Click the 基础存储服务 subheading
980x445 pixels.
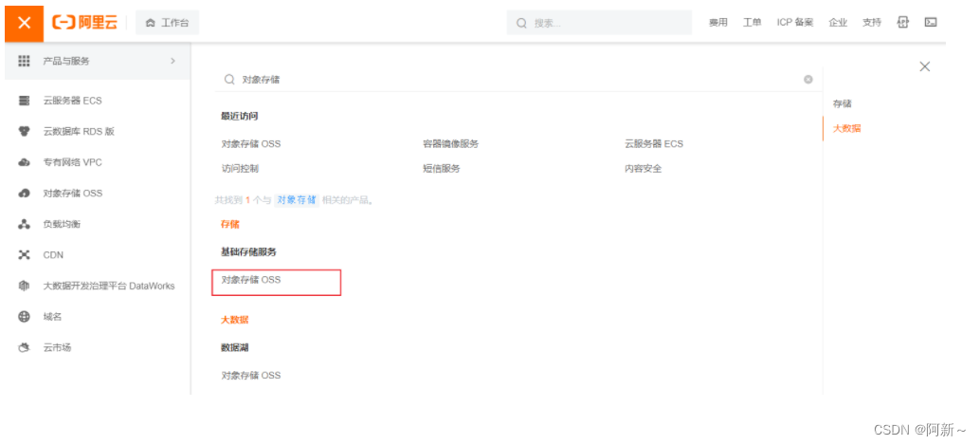tap(248, 252)
